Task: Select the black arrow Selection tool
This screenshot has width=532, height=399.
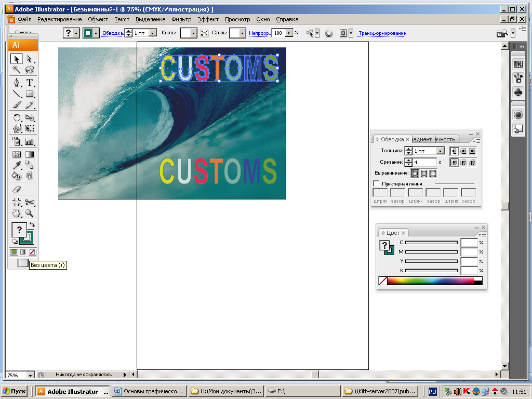Action: (16, 59)
